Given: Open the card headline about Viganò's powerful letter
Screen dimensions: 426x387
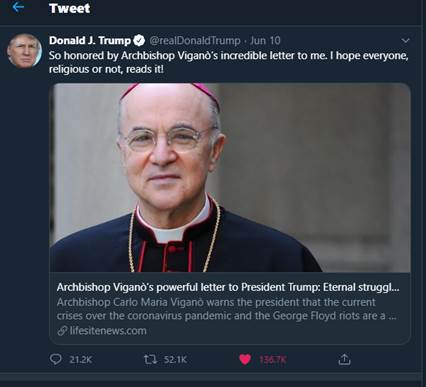Looking at the screenshot, I should 228,287.
